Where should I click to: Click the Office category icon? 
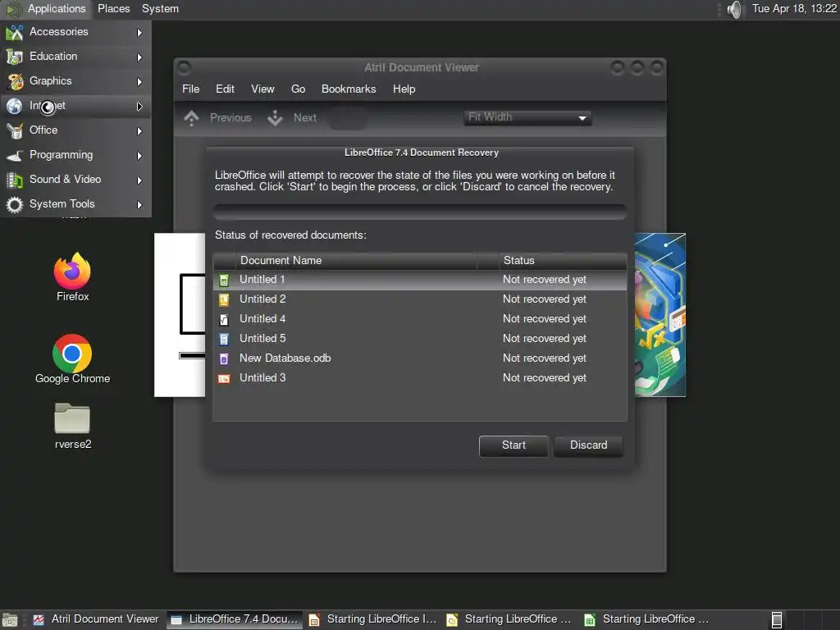point(15,130)
